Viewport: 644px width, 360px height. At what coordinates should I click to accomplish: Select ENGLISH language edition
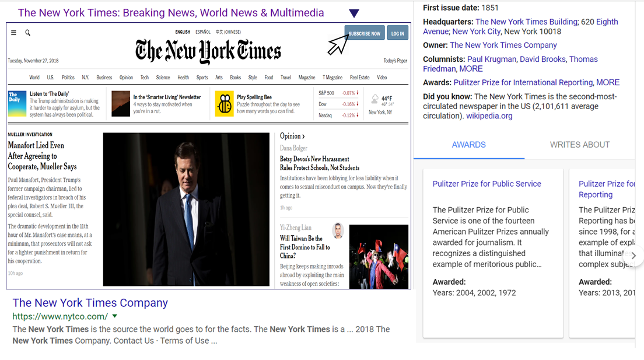pos(183,32)
